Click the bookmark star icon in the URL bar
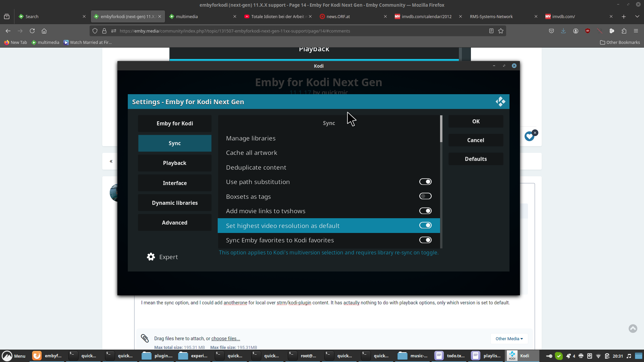The image size is (644, 362). coord(501,31)
